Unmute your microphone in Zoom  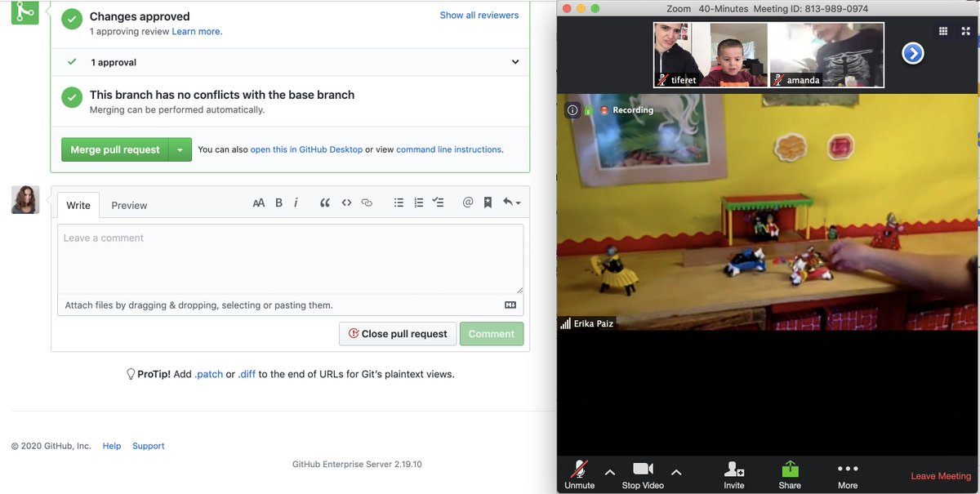click(579, 474)
